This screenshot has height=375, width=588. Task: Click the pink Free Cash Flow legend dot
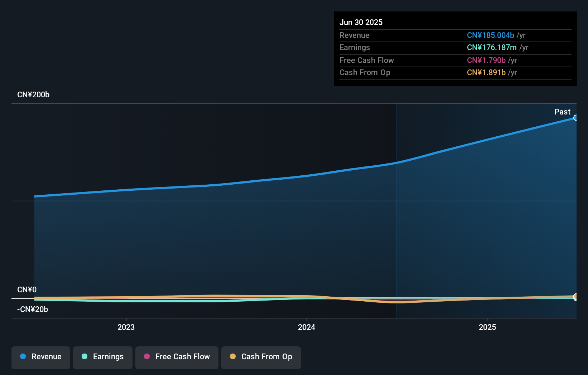(146, 356)
